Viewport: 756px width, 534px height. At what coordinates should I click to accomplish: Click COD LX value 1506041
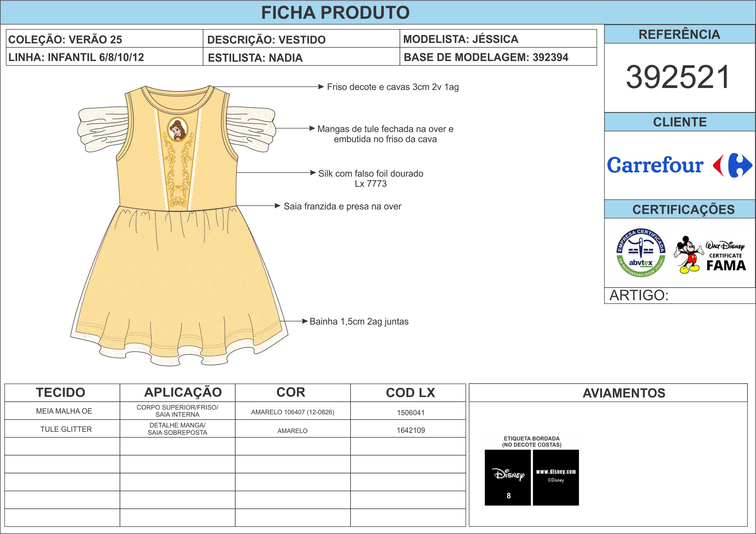[411, 412]
